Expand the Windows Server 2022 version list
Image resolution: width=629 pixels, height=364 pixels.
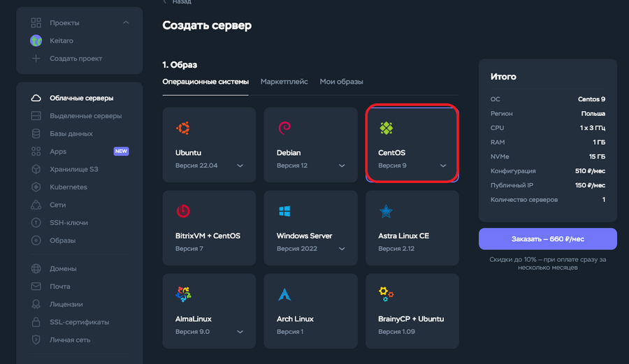(341, 249)
